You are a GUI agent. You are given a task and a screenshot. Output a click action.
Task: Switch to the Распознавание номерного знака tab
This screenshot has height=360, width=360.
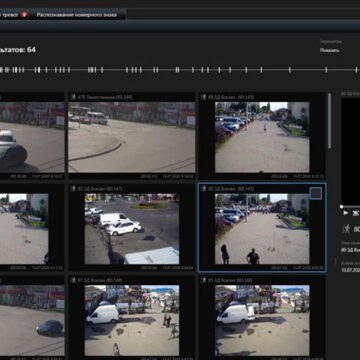[77, 15]
